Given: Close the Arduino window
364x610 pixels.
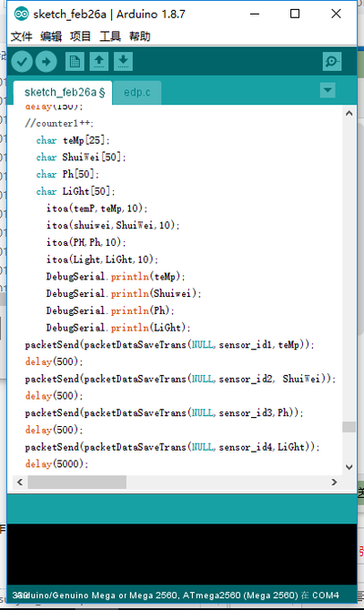Looking at the screenshot, I should click(x=336, y=14).
